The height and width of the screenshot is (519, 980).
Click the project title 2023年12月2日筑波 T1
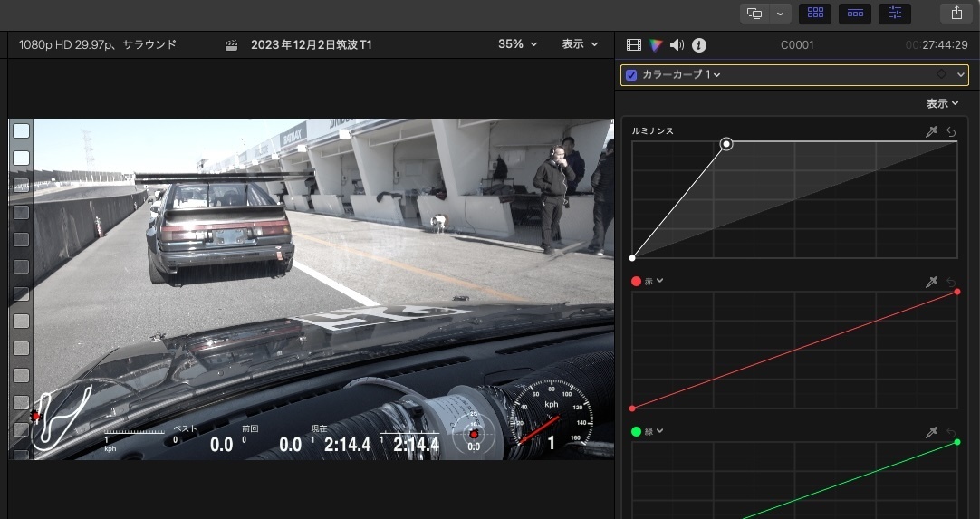click(x=312, y=45)
